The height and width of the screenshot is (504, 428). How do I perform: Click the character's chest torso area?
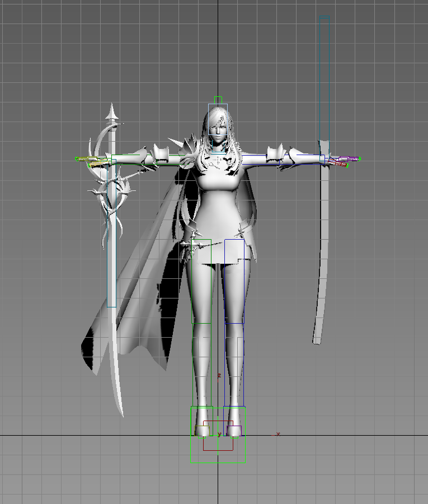pos(218,185)
